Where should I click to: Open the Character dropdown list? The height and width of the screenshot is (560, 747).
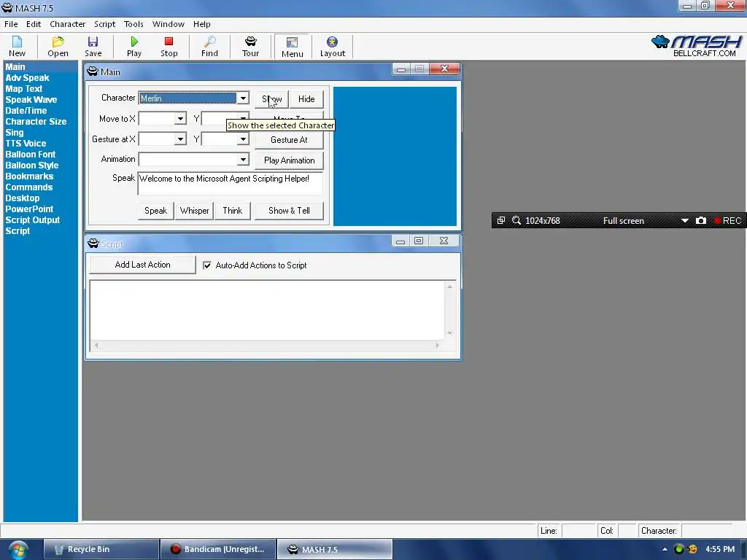pos(243,98)
